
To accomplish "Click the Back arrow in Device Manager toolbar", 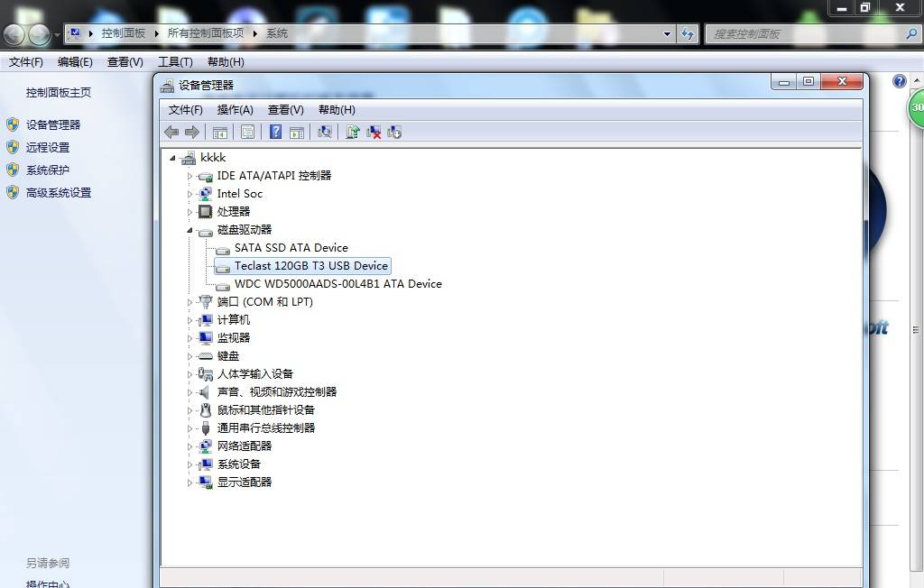I will tap(171, 132).
